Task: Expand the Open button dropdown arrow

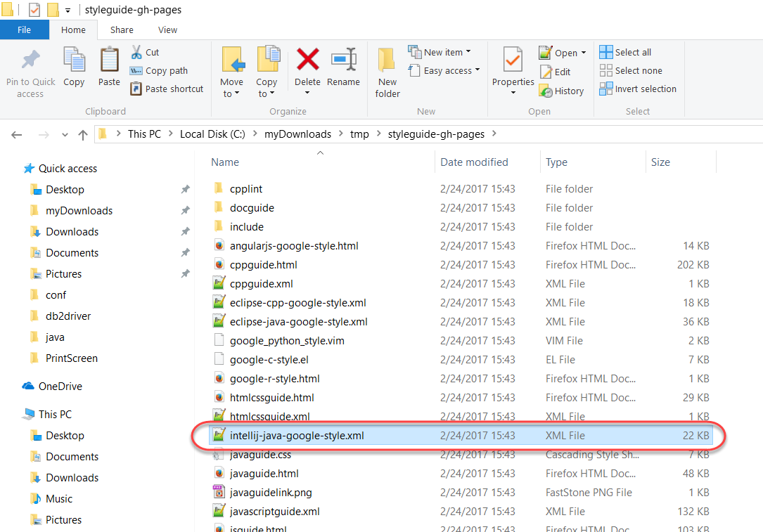Action: click(x=584, y=53)
